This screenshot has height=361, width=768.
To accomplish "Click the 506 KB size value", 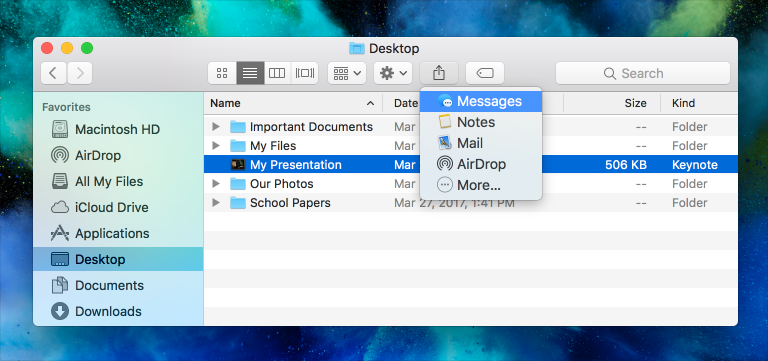I will pyautogui.click(x=626, y=165).
